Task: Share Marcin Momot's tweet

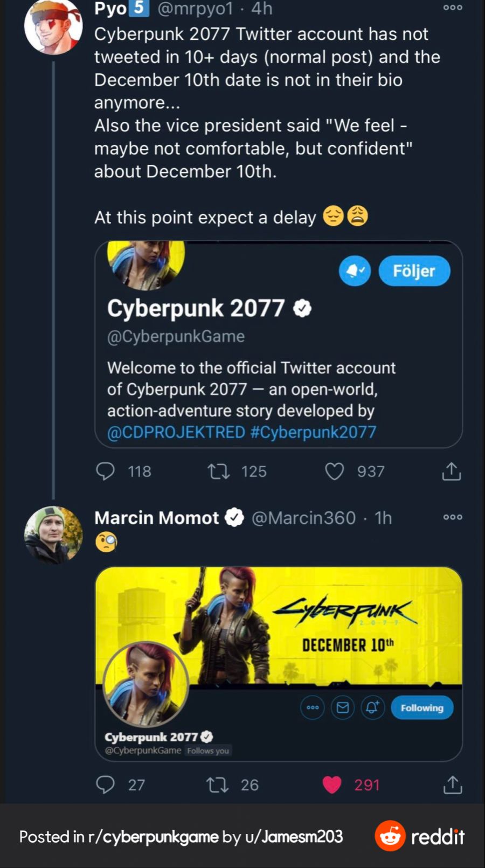Action: coord(453,785)
